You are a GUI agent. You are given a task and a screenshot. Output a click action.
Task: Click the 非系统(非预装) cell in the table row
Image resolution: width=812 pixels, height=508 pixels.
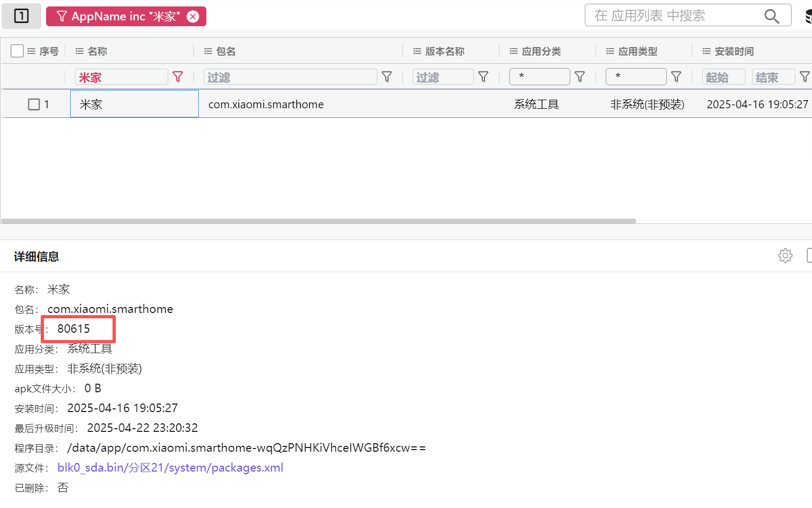tap(647, 104)
